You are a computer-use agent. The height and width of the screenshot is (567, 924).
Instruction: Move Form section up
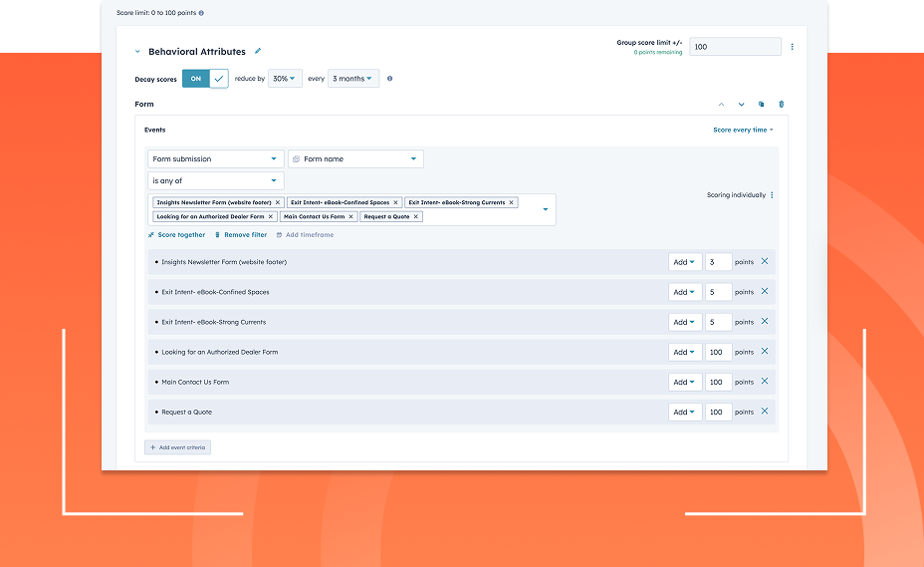(x=721, y=105)
